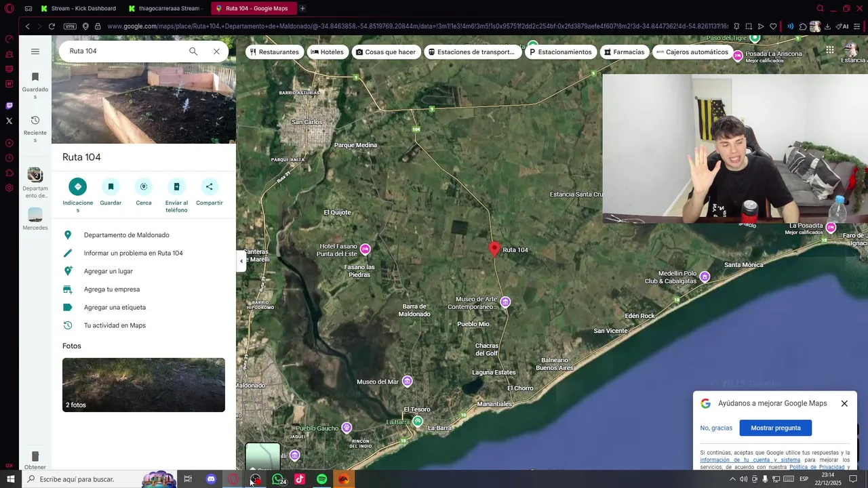Viewport: 868px width, 488px height.
Task: Open Twitch in Opera sidebar
Action: [x=9, y=106]
